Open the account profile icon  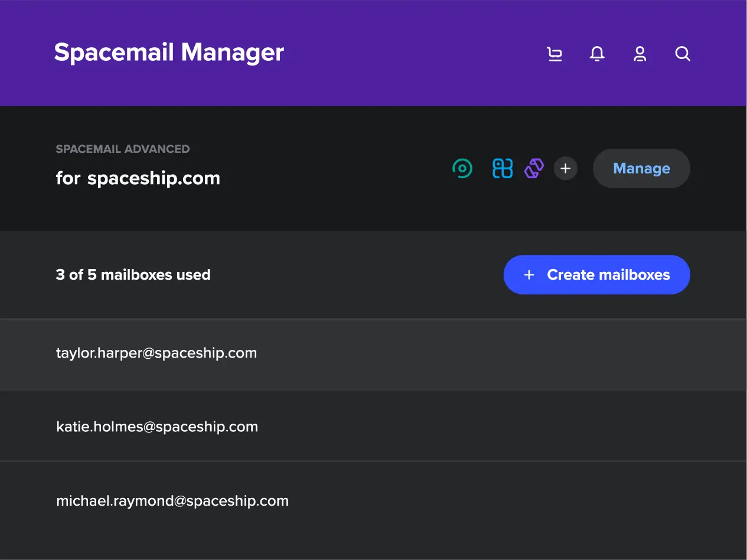pyautogui.click(x=640, y=54)
